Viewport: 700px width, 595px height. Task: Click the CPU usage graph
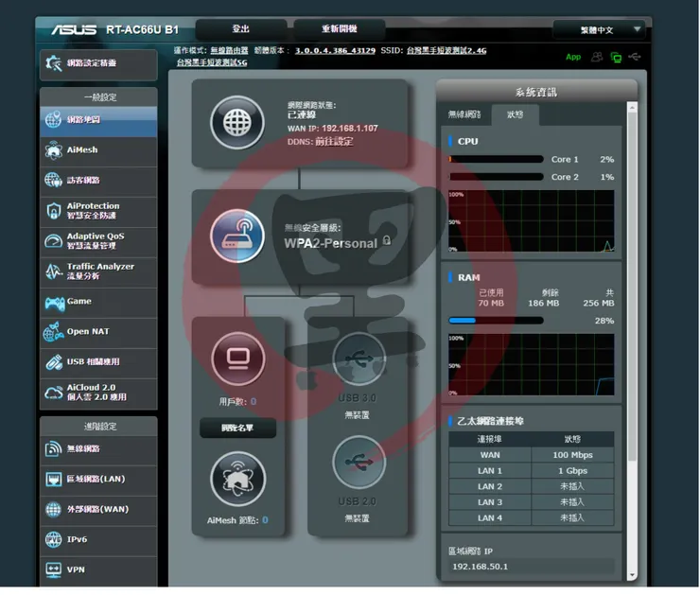532,221
